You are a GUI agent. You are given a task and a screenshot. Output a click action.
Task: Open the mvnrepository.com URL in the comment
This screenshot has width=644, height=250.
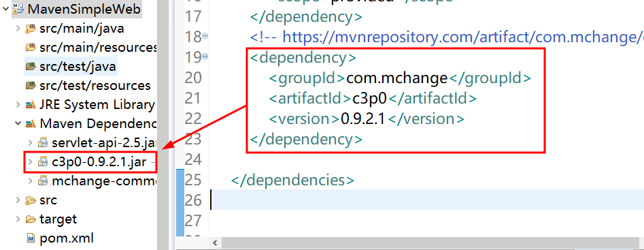[x=463, y=37]
